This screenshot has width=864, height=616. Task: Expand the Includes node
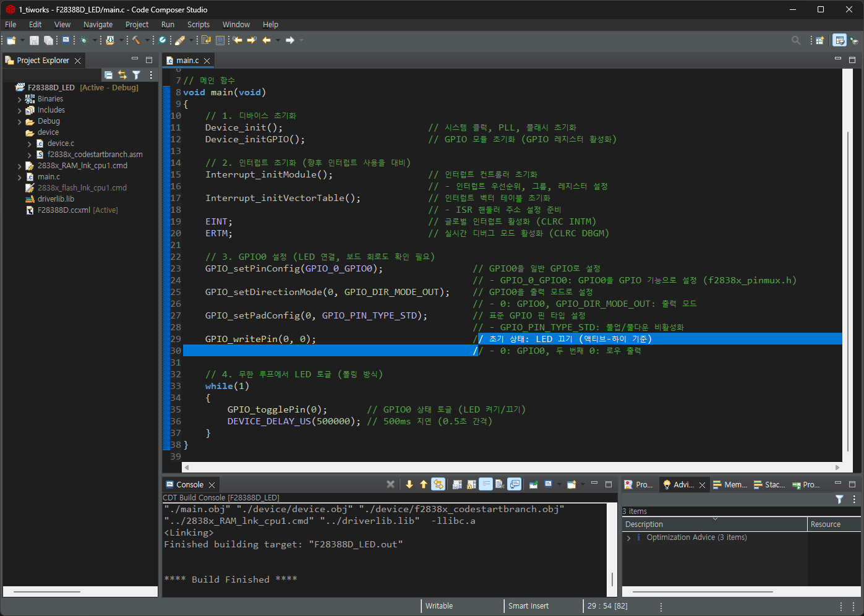click(19, 110)
